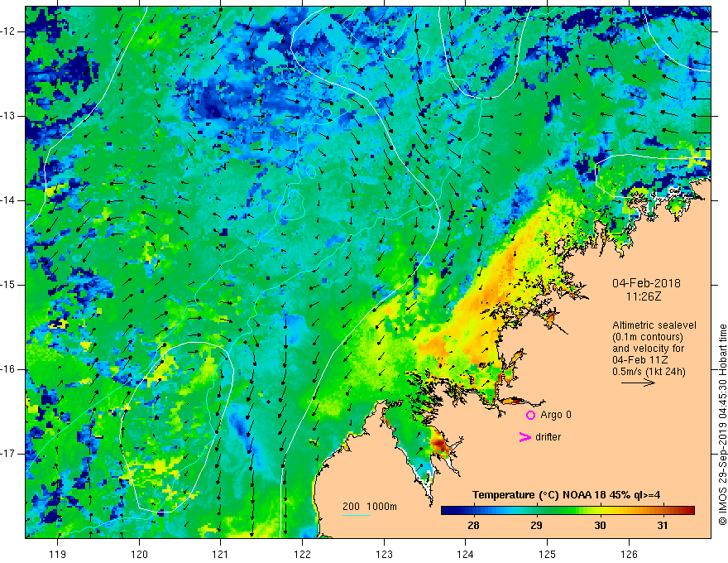The height and width of the screenshot is (563, 728).
Task: Click the 31 value on temperature scale
Action: pos(663,526)
